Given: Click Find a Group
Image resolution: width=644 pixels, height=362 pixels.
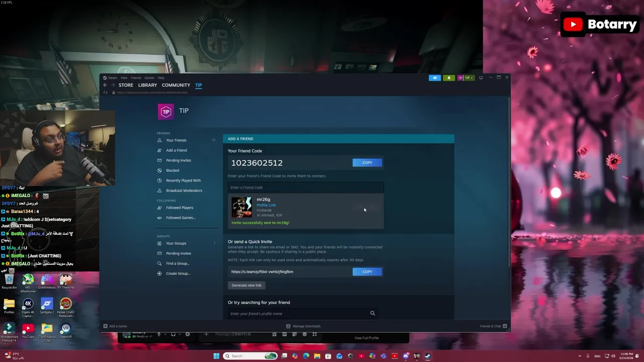Looking at the screenshot, I should click(x=177, y=263).
